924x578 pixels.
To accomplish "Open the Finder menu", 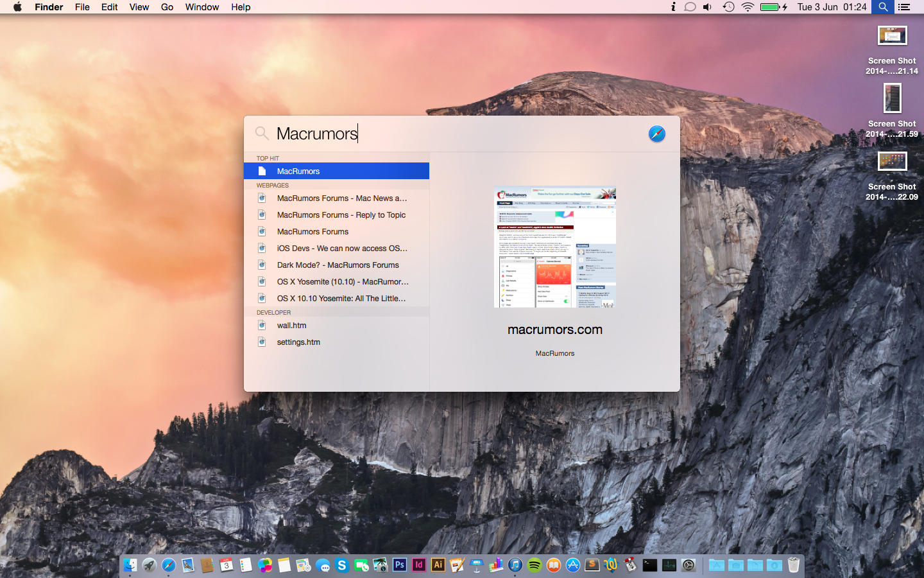I will [49, 7].
